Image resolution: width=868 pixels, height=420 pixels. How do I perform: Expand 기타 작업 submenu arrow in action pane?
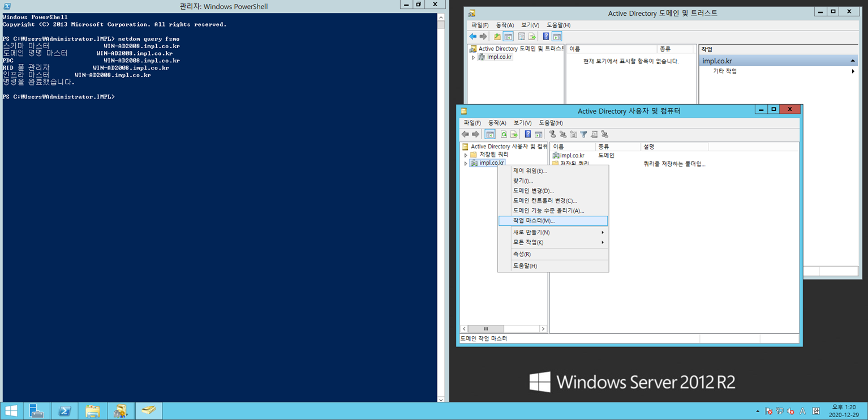point(853,71)
